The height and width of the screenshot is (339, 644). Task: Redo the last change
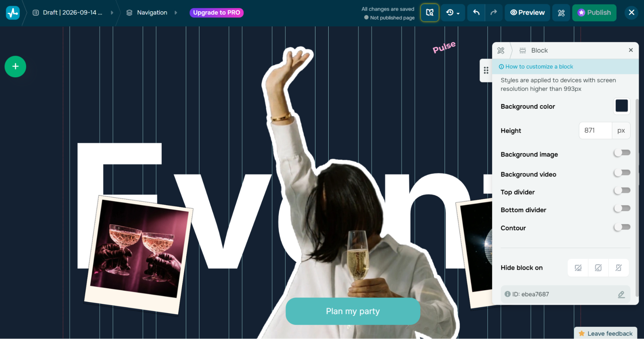[494, 13]
